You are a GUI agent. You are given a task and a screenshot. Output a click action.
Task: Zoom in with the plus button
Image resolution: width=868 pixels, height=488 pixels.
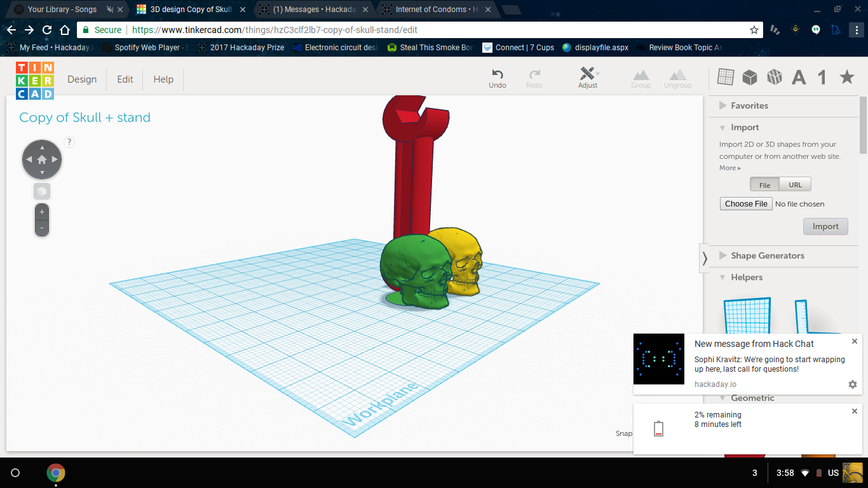coord(42,212)
